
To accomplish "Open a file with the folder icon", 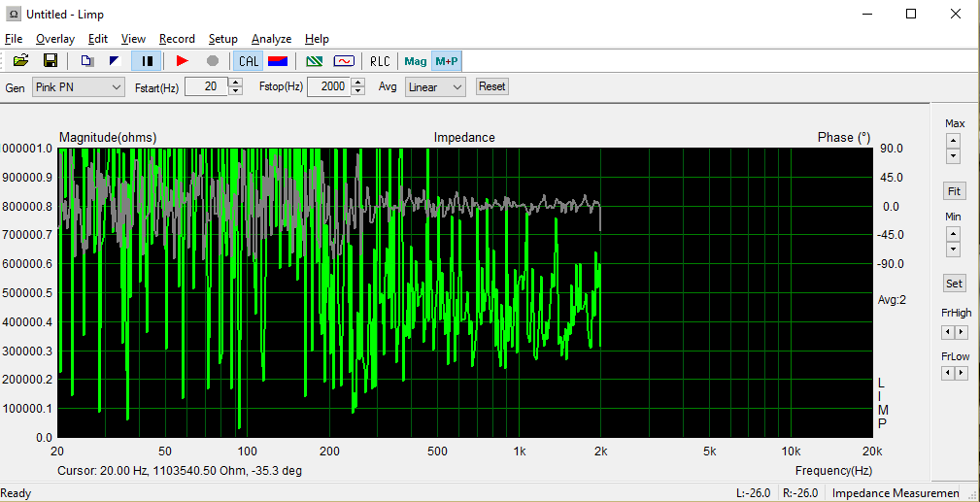I will (21, 60).
